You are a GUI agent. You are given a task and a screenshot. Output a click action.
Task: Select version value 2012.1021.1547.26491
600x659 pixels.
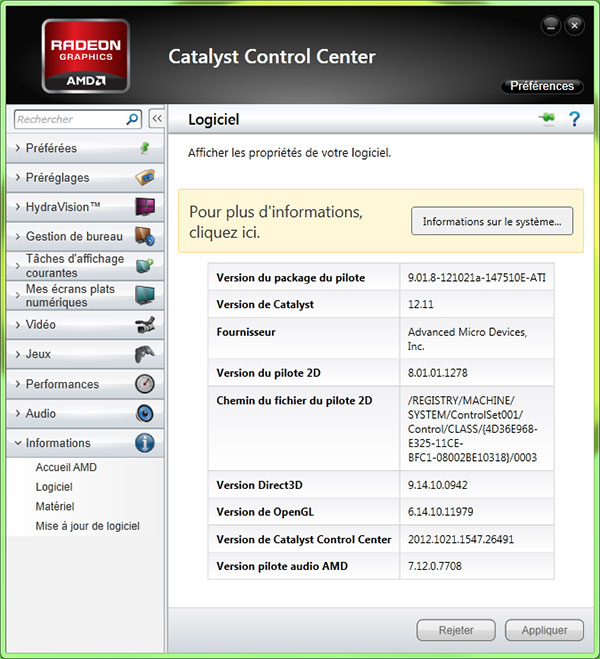click(x=461, y=539)
